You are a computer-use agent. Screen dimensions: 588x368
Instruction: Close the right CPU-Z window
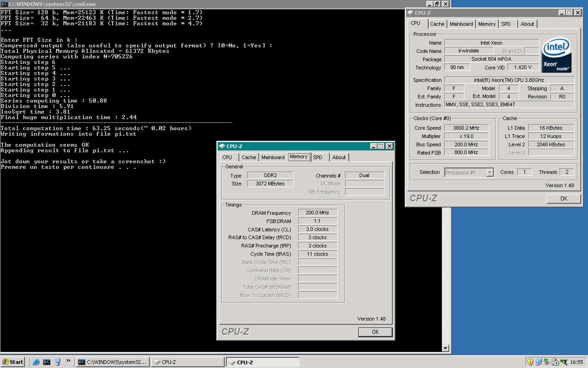coord(578,13)
